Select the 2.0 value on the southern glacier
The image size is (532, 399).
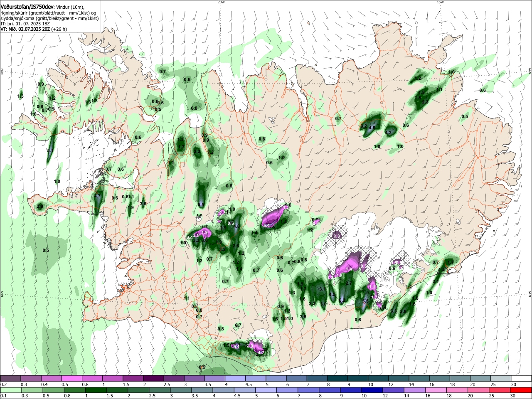pyautogui.click(x=250, y=346)
